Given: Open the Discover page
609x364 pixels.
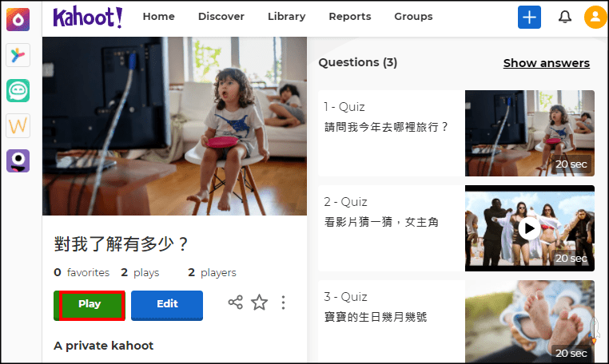Looking at the screenshot, I should (x=221, y=17).
